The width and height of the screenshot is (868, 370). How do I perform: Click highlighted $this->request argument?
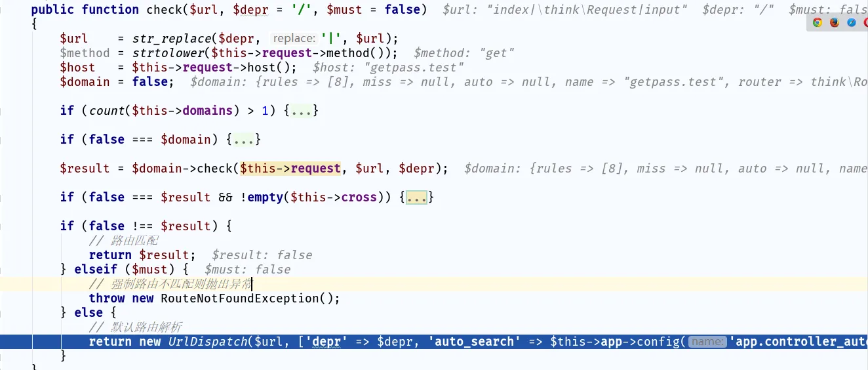290,169
